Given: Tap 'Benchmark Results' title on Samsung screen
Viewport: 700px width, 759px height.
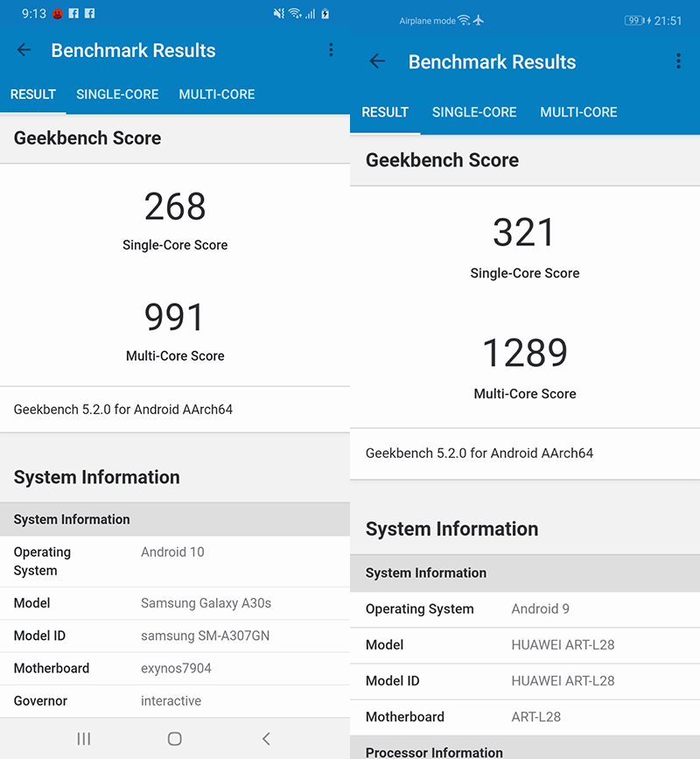Looking at the screenshot, I should [x=134, y=51].
